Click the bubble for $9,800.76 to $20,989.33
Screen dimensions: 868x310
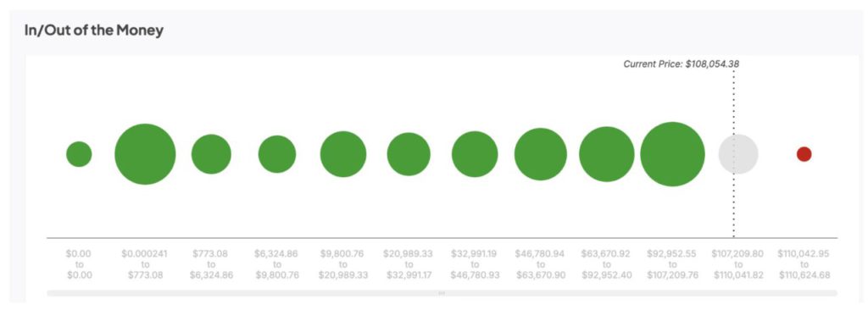tap(343, 154)
